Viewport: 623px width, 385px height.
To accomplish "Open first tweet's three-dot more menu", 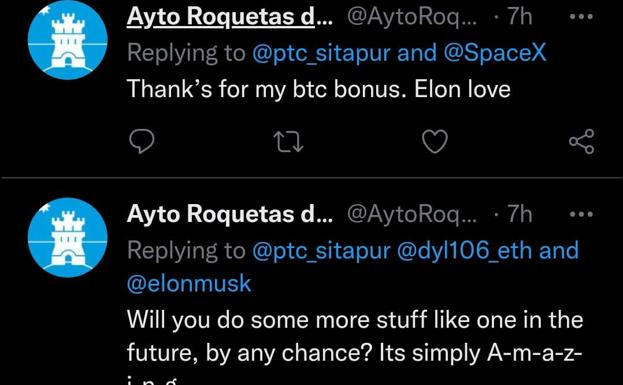I will [581, 17].
